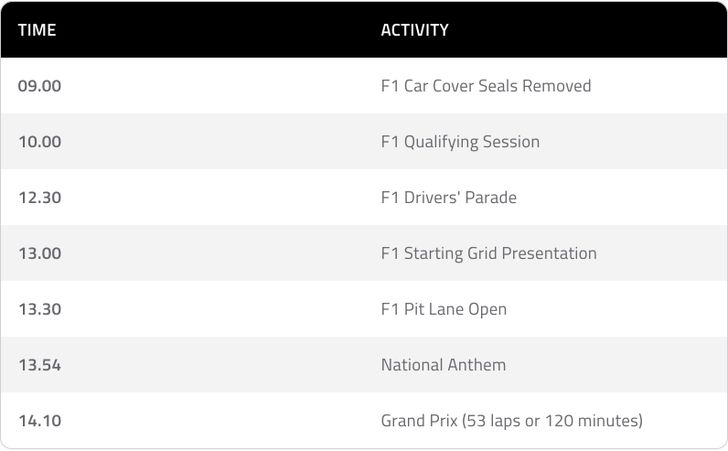Select the 13.30 time cell
The height and width of the screenshot is (451, 728).
(40, 310)
